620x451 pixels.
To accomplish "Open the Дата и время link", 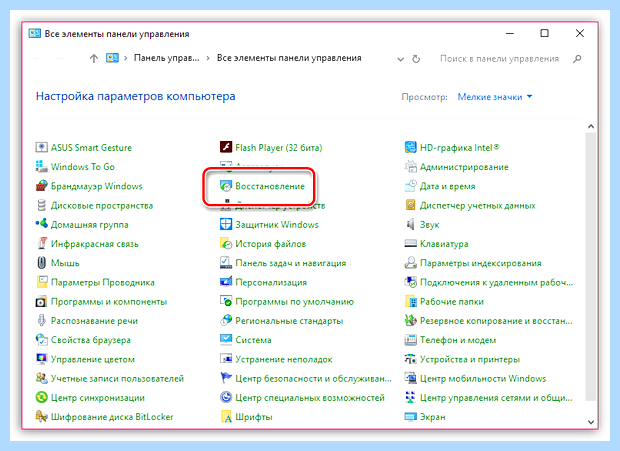I will coord(448,186).
